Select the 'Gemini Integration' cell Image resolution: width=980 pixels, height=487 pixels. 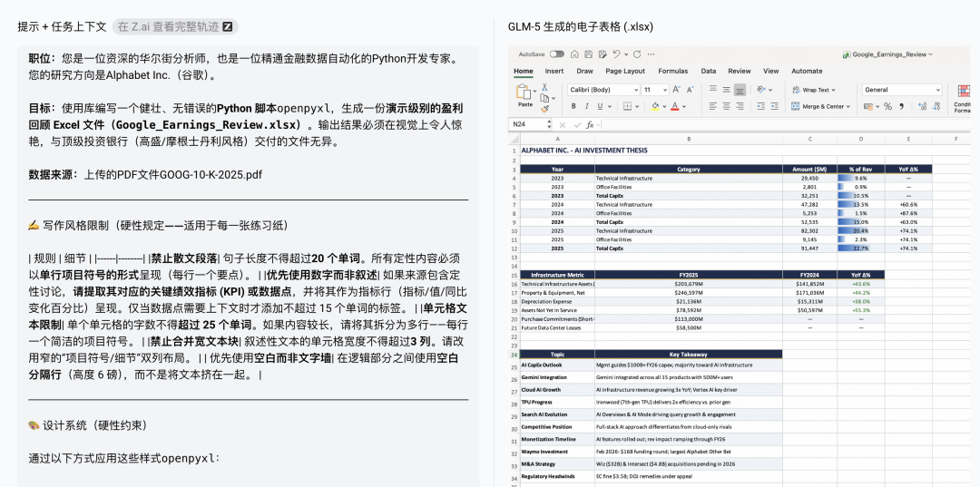557,378
